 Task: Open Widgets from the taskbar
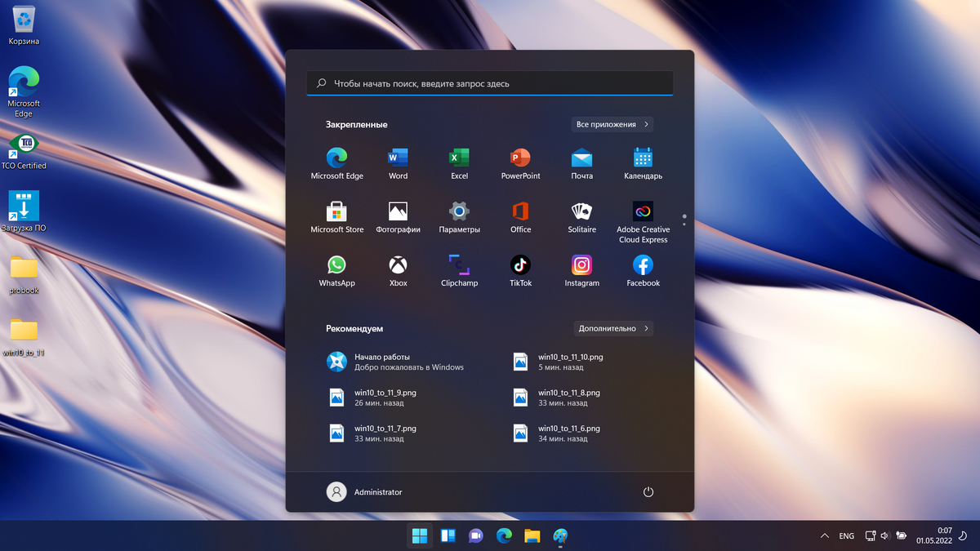click(448, 535)
